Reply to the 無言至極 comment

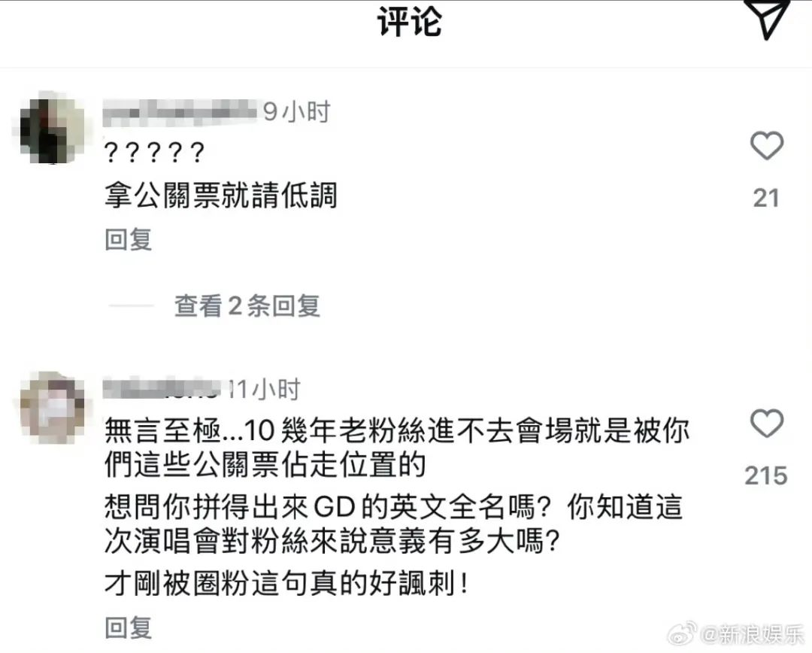(x=128, y=627)
